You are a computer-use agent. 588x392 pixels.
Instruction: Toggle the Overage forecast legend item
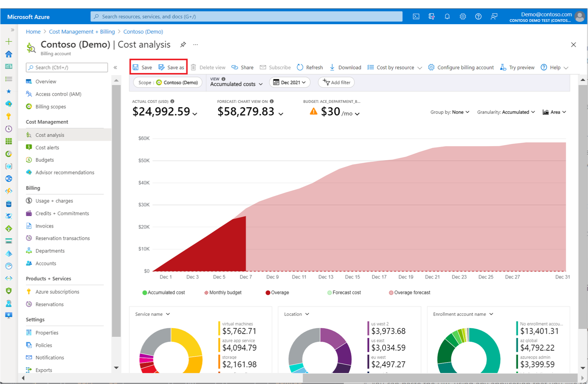(x=409, y=292)
